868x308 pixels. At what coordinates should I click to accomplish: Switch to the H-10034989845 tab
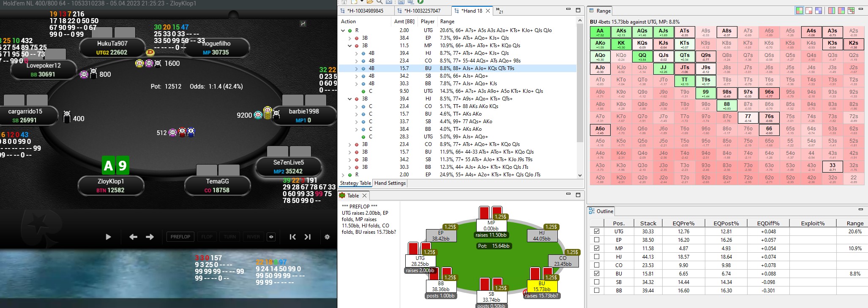click(365, 11)
